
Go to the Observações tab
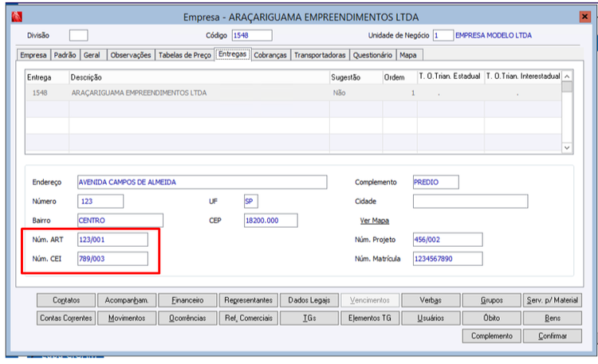click(131, 55)
